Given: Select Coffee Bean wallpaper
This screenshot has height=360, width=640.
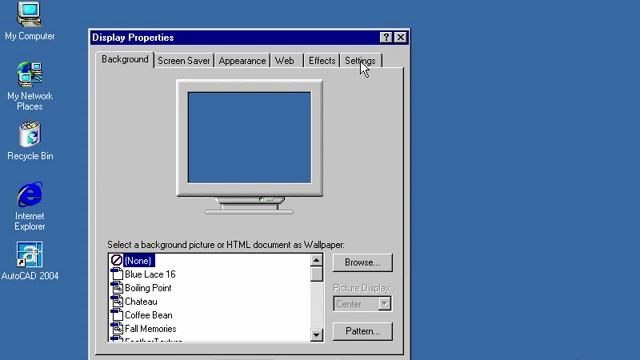Looking at the screenshot, I should click(x=148, y=315).
